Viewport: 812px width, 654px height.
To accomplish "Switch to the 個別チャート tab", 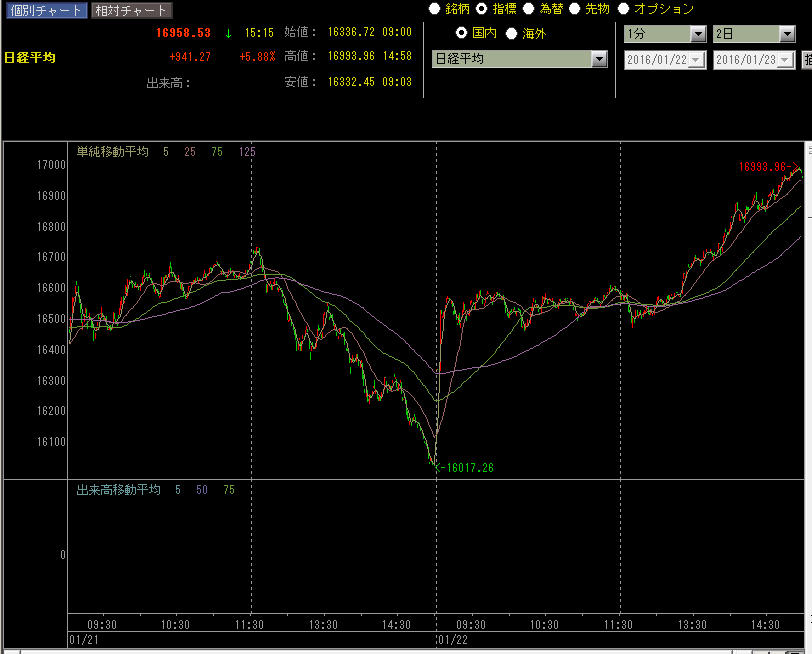I will [x=45, y=10].
